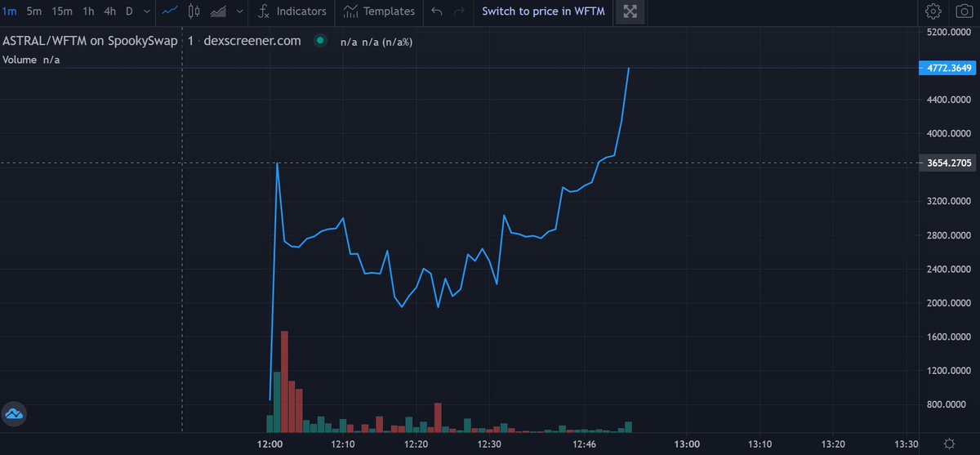Choose the 1h timeframe

coord(88,11)
